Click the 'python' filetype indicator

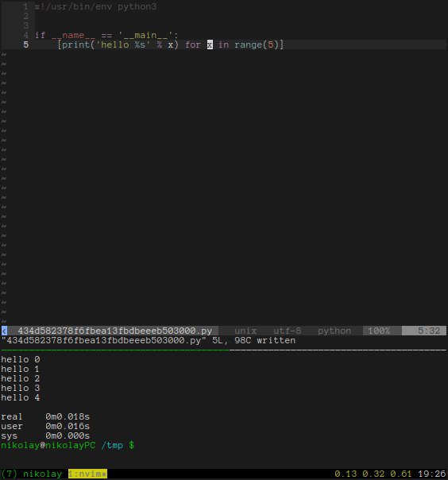[x=334, y=331]
